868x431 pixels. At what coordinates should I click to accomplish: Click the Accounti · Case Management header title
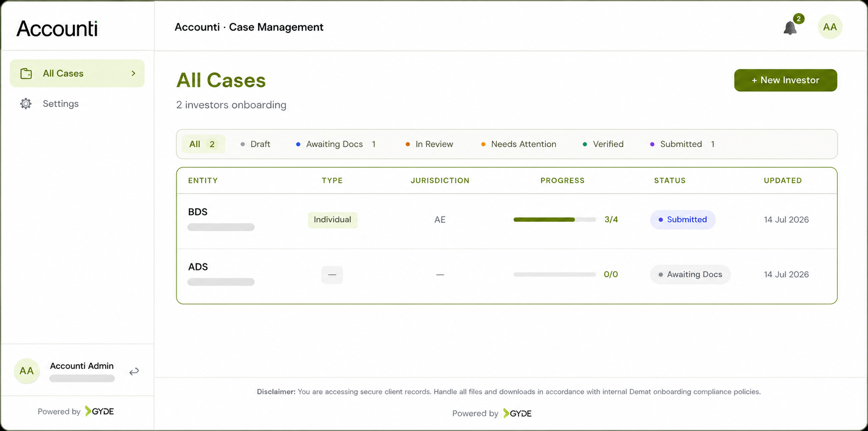(249, 27)
